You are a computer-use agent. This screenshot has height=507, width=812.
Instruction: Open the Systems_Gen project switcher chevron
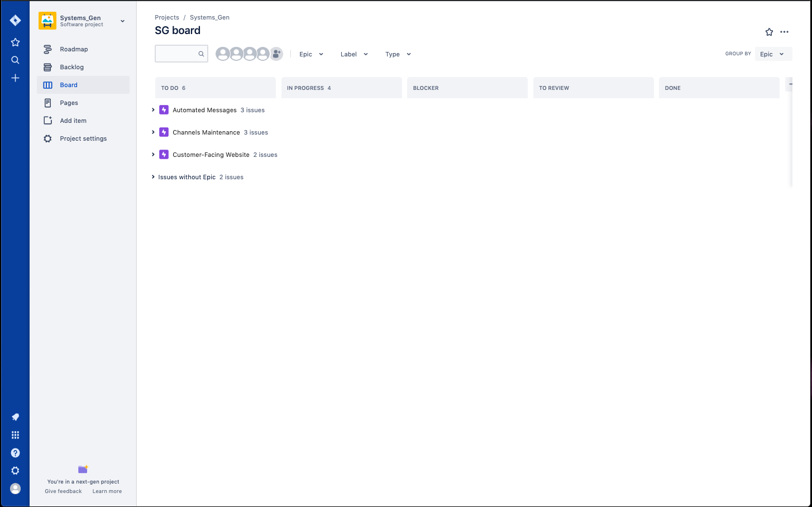pos(123,21)
